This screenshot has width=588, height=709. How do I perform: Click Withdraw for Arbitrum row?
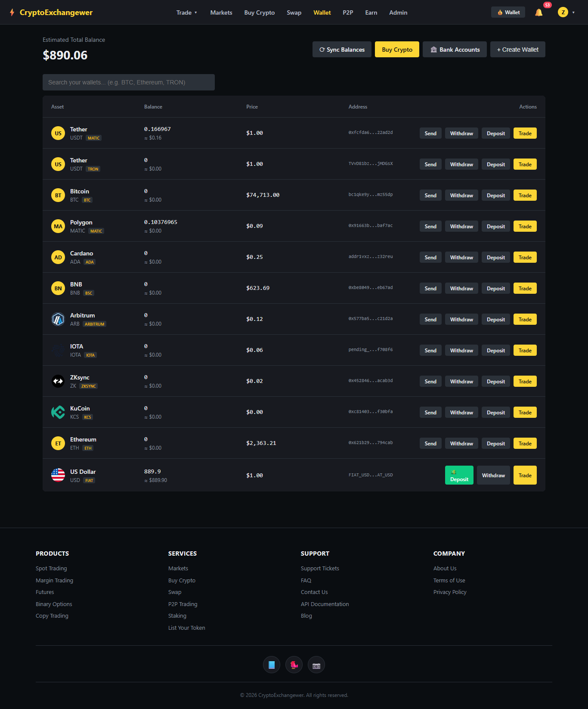pyautogui.click(x=461, y=319)
